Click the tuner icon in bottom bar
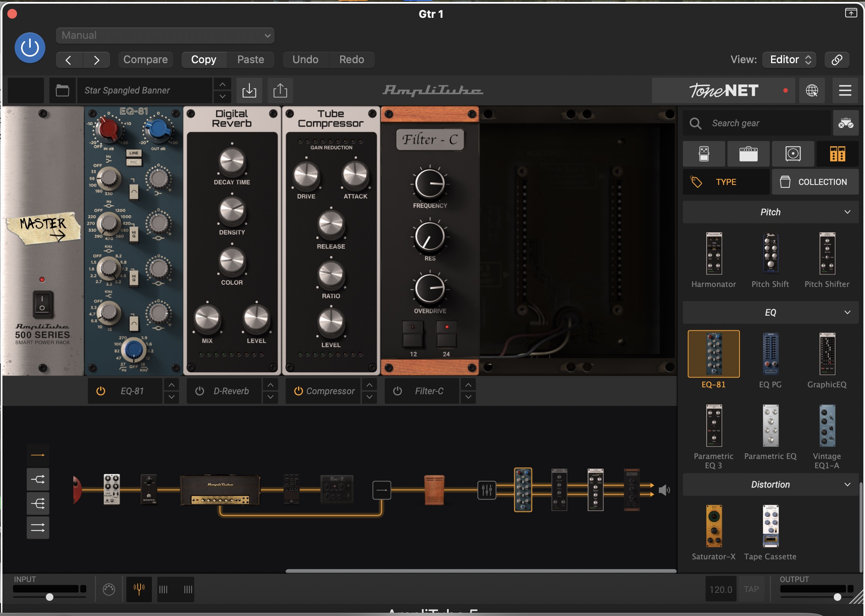Viewport: 865px width, 616px height. (139, 589)
